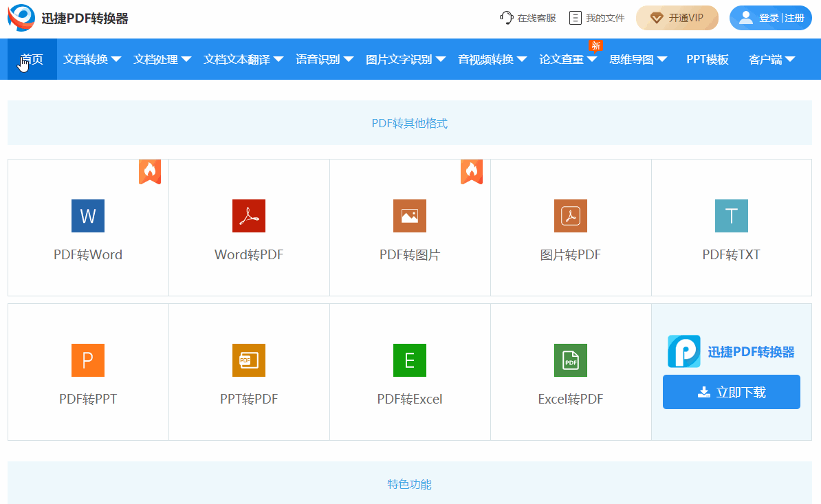Click the 特色功能 section heading
The height and width of the screenshot is (504, 821).
pos(409,484)
